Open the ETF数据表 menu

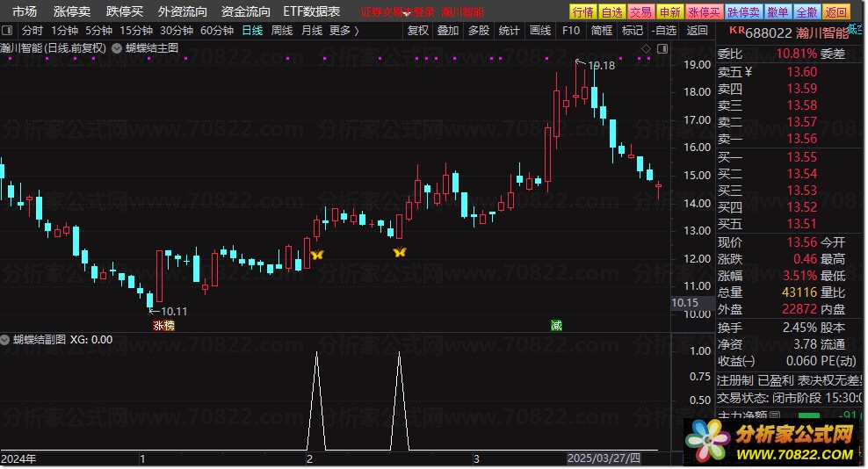tap(312, 11)
